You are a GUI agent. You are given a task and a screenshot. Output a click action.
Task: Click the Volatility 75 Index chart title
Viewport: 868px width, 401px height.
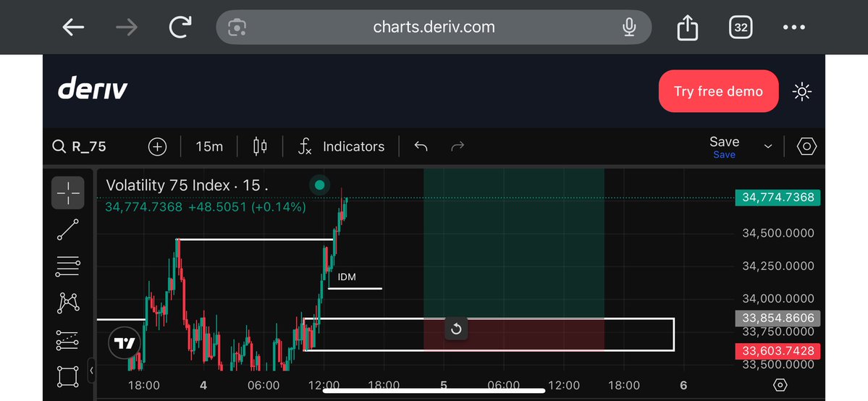click(187, 185)
